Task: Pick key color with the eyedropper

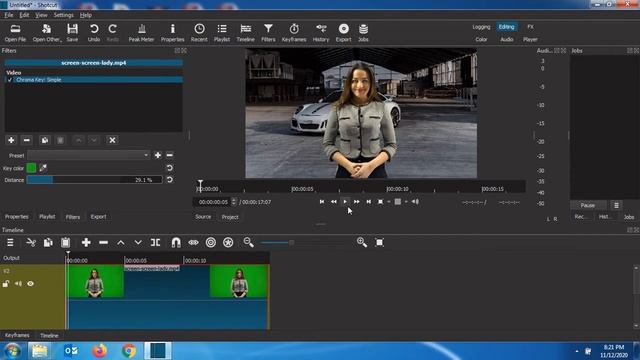Action: (x=43, y=168)
